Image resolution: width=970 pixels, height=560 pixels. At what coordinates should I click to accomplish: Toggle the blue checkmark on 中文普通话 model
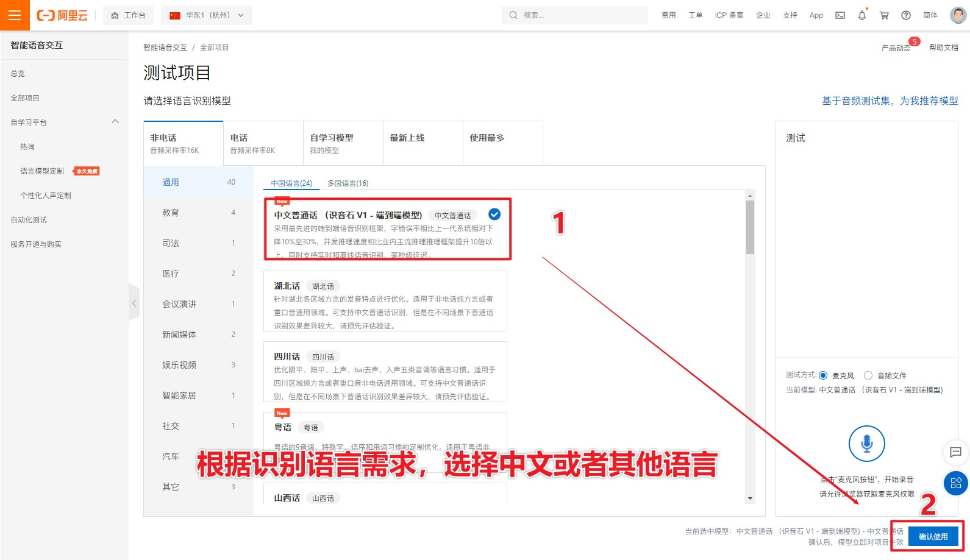click(494, 214)
